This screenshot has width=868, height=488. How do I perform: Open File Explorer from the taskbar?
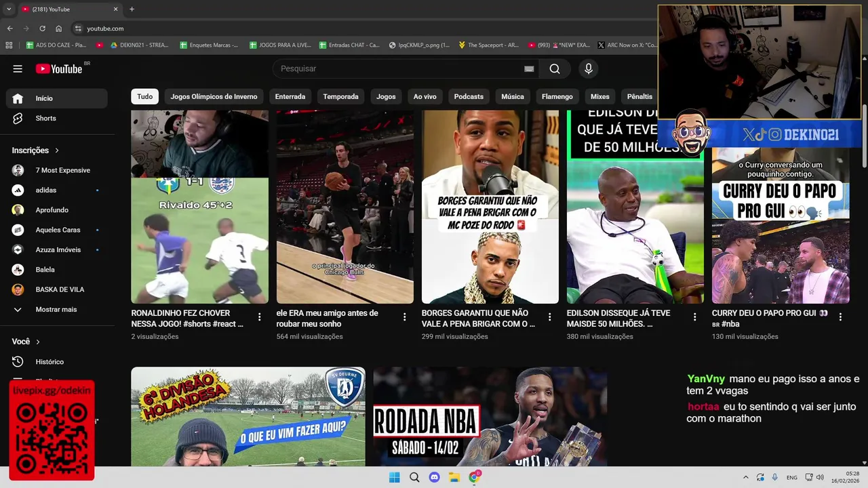point(454,477)
